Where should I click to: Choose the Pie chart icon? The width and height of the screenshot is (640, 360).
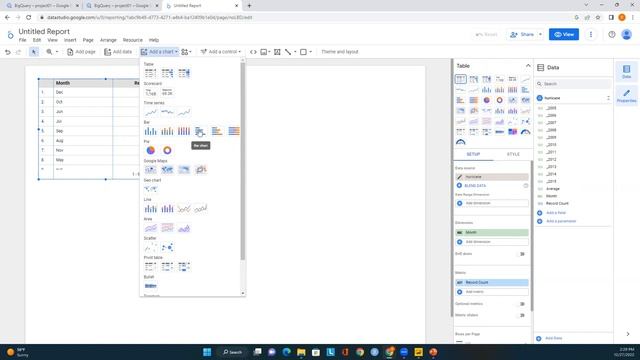151,150
